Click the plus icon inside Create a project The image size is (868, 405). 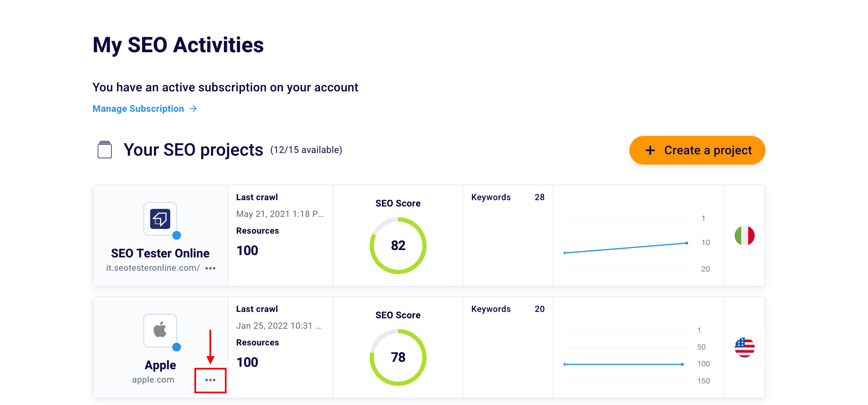coord(649,150)
